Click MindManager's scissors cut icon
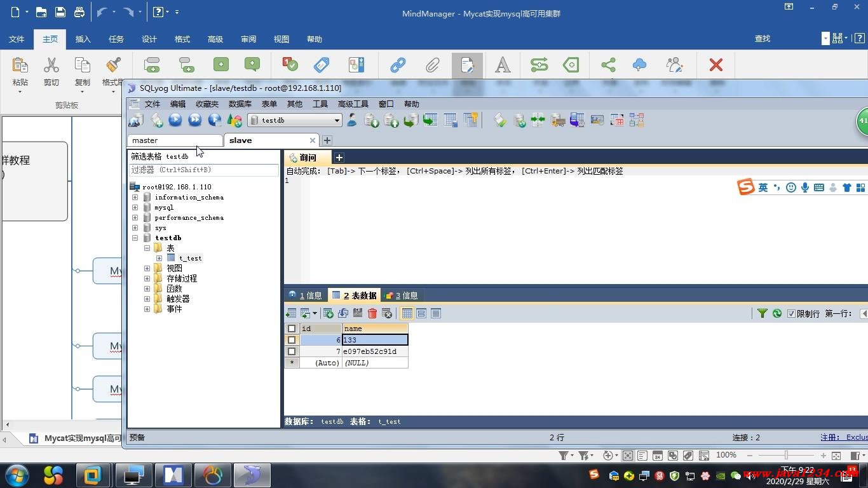 pyautogui.click(x=51, y=65)
